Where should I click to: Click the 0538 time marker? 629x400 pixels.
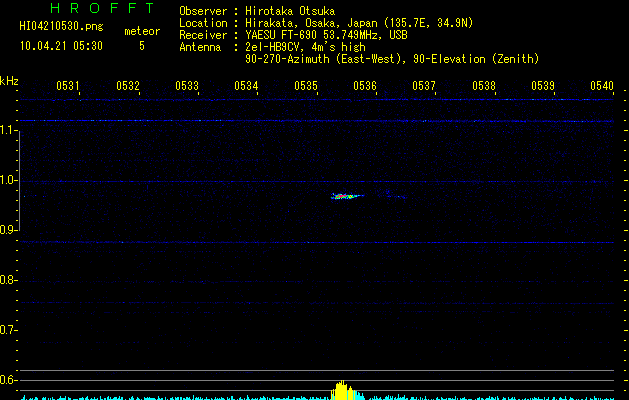(x=484, y=86)
